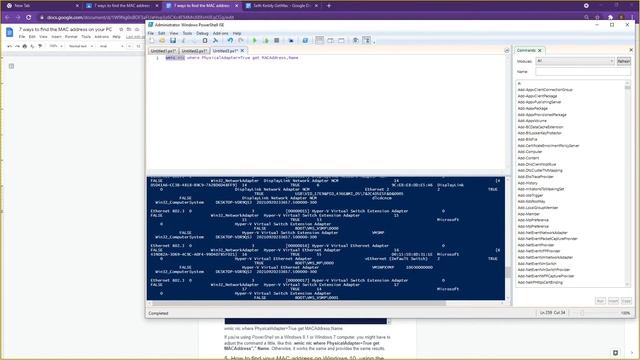
Task: Click the Clear console pane icon
Action: 216,41
